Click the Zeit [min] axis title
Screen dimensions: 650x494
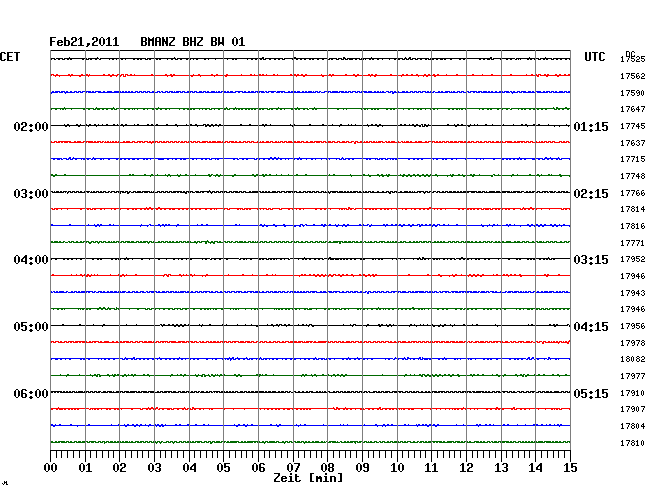click(308, 478)
